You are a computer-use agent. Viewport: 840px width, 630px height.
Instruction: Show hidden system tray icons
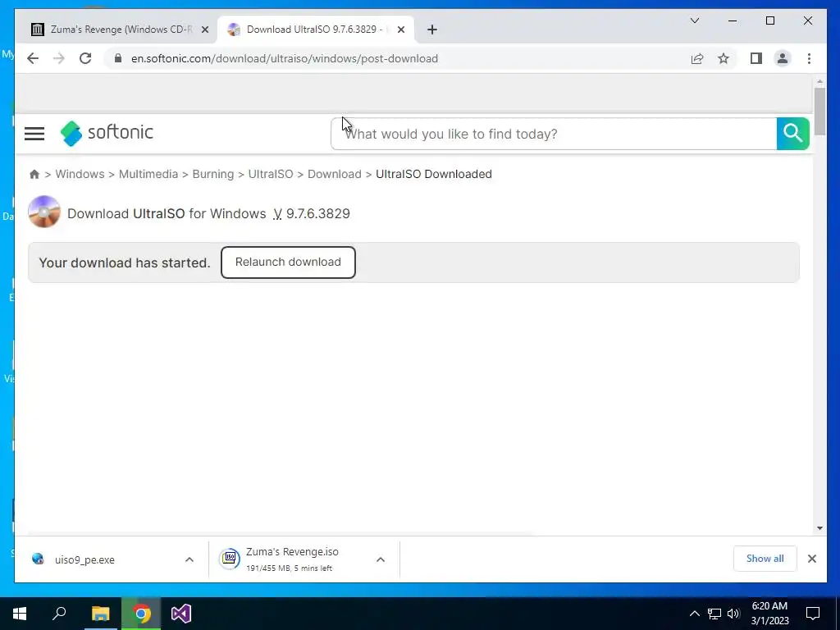click(x=694, y=614)
